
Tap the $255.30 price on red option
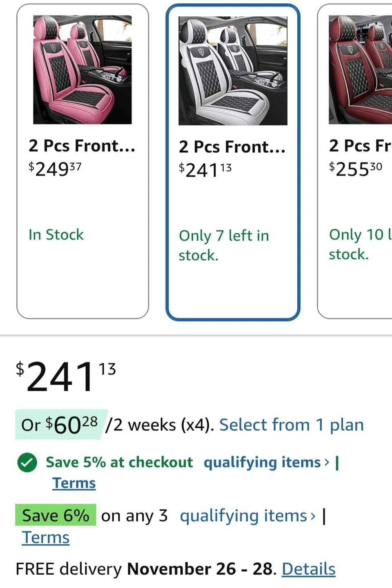click(x=356, y=169)
